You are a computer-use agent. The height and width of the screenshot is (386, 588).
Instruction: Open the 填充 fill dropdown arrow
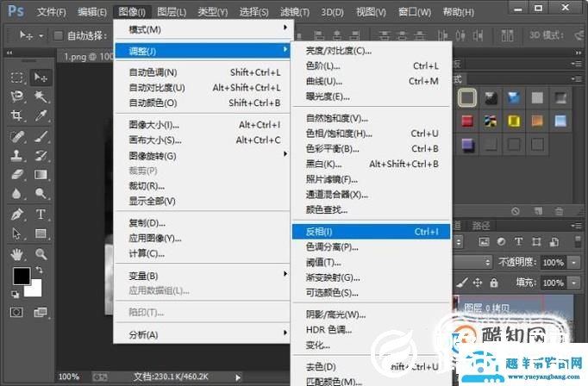pos(574,283)
